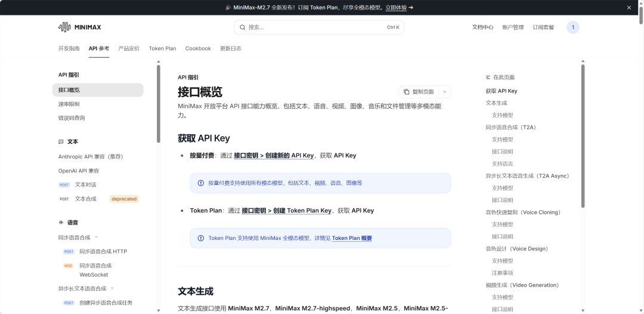Click the search input field
The width and height of the screenshot is (644, 314).
coord(316,27)
